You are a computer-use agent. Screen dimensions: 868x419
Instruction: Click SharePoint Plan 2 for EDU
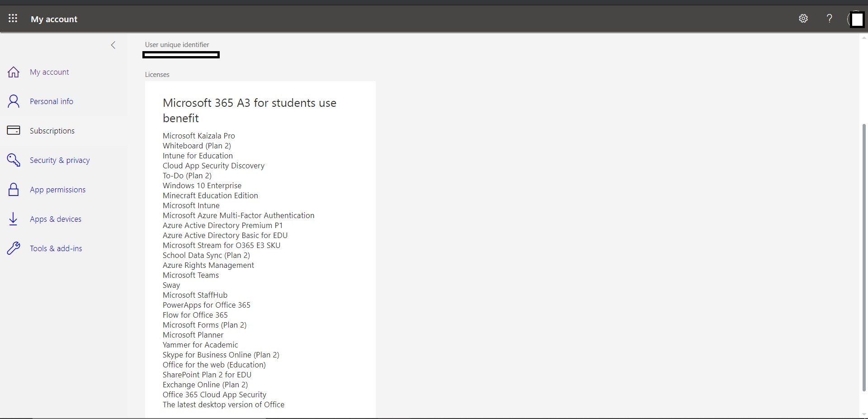[x=207, y=375]
